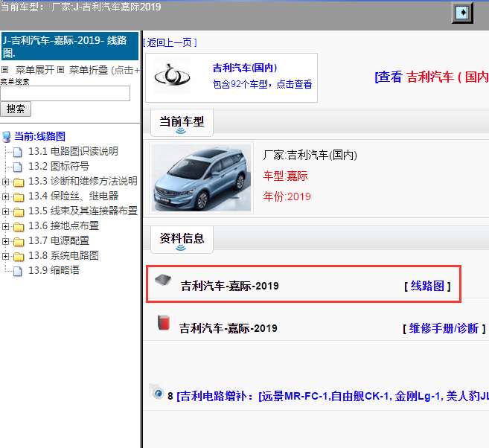Viewport: 489px width, 448px height.
Task: Click the 菜单展开 expand-all icon
Action: (5, 69)
